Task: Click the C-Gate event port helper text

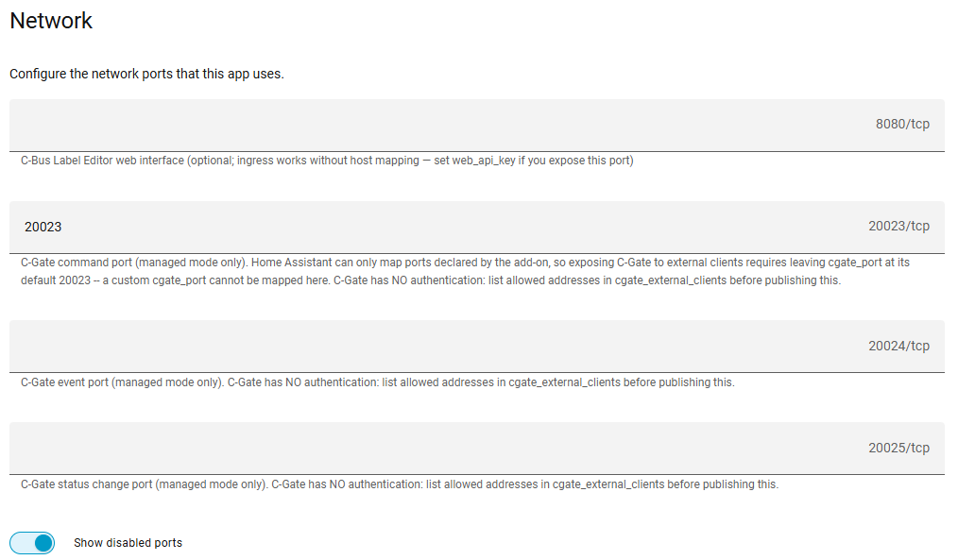Action: point(378,382)
